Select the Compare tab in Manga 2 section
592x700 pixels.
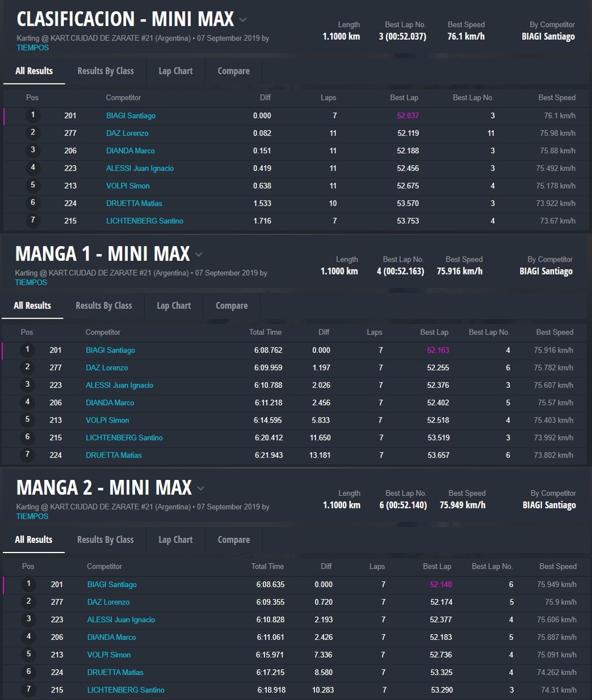[233, 540]
